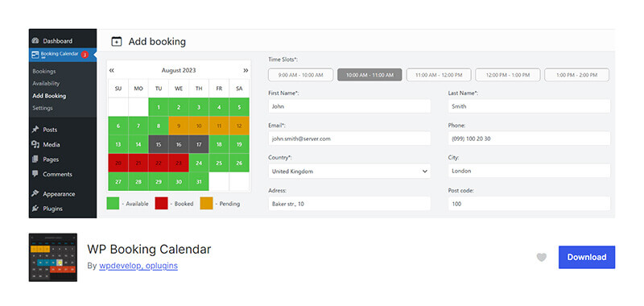
Task: Click the Plugins plug icon
Action: 35,209
